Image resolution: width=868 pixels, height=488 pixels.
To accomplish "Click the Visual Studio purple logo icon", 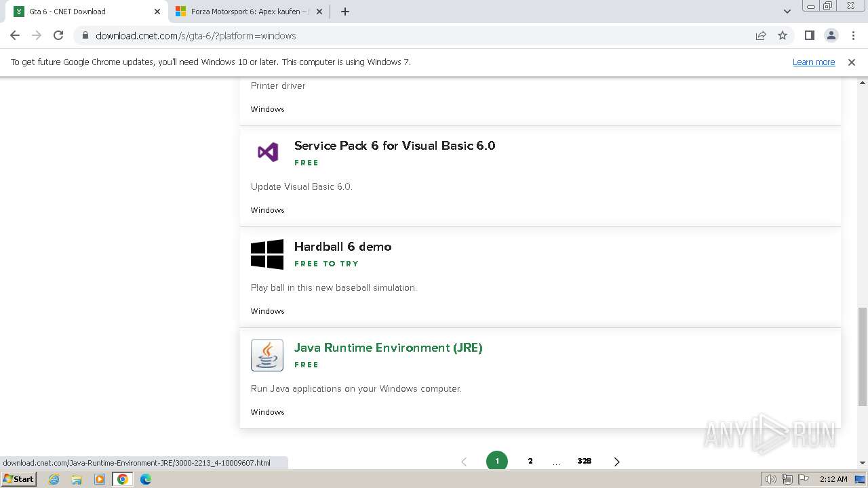I will click(x=268, y=152).
